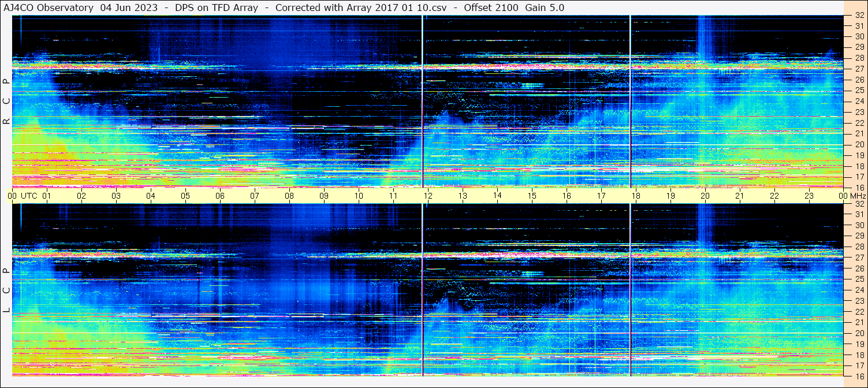
Task: Click the 01 hour tick label
Action: click(x=47, y=196)
